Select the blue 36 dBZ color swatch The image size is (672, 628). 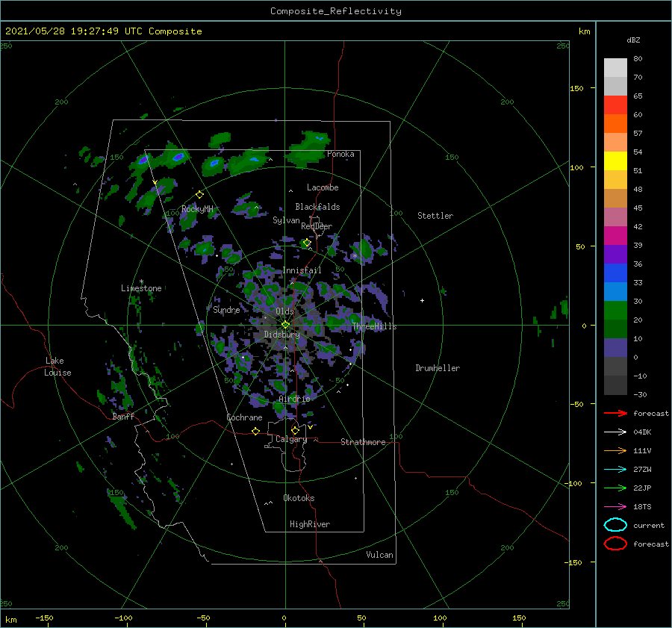click(615, 273)
